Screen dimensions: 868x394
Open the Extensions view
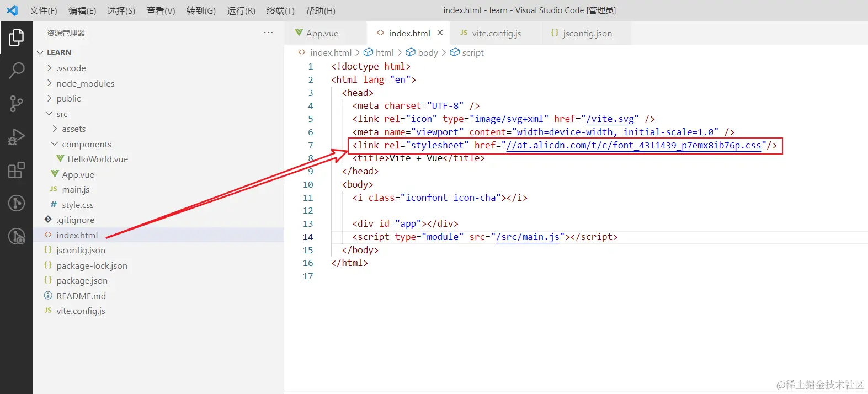17,170
